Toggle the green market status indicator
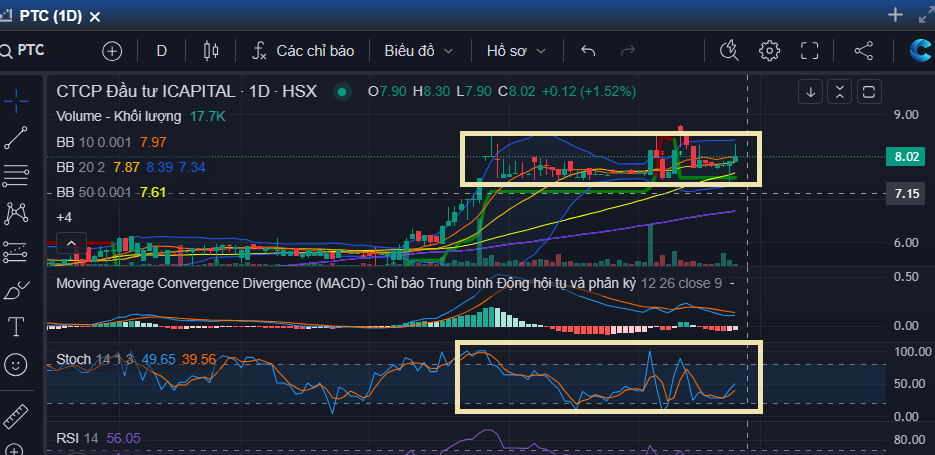Screen dimensions: 935x455 pos(343,92)
